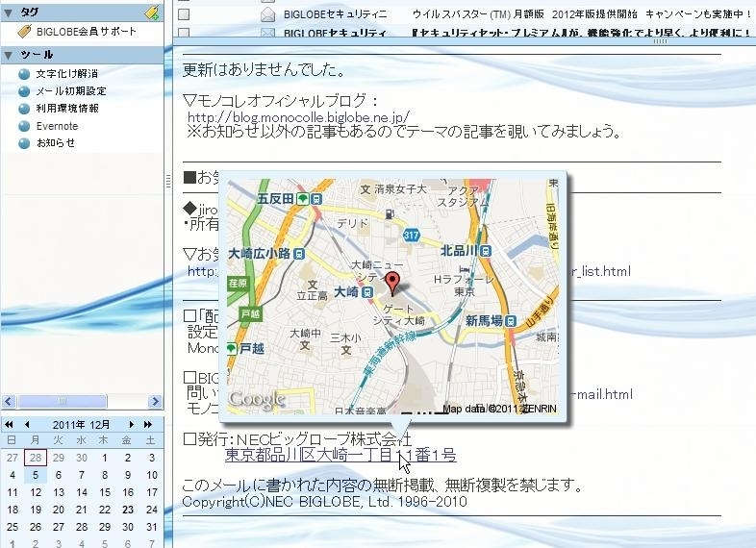Click the map preview thumbnail

392,296
